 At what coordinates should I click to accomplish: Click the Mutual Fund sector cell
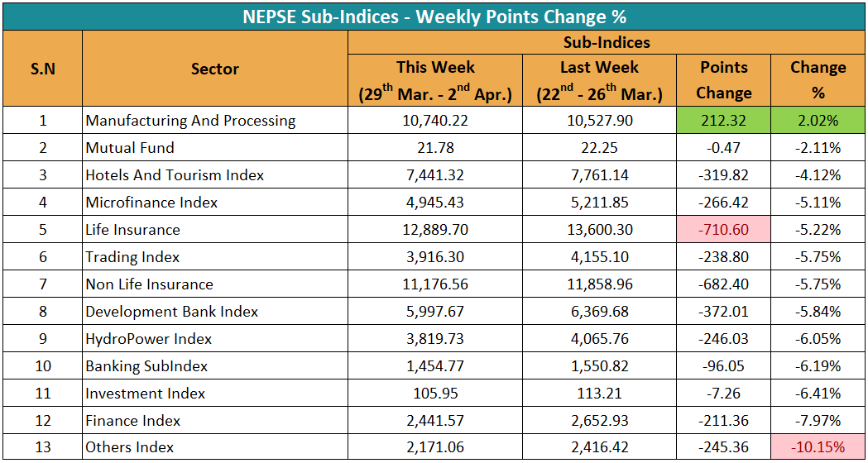[x=130, y=148]
